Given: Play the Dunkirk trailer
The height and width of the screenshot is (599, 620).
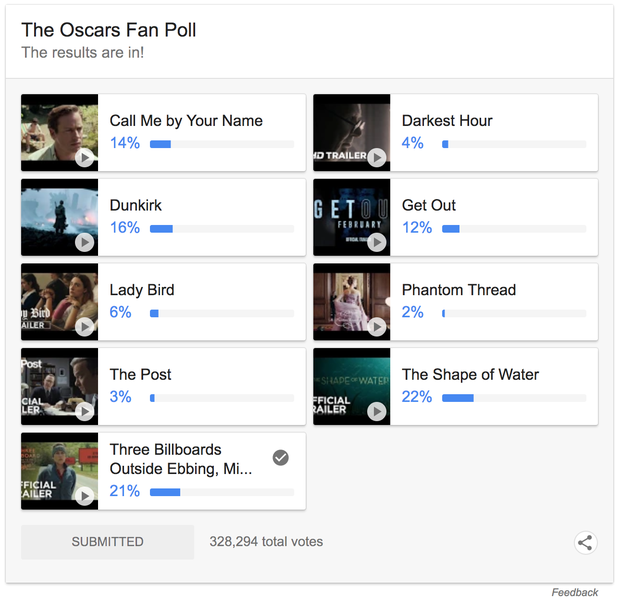Looking at the screenshot, I should coord(85,242).
